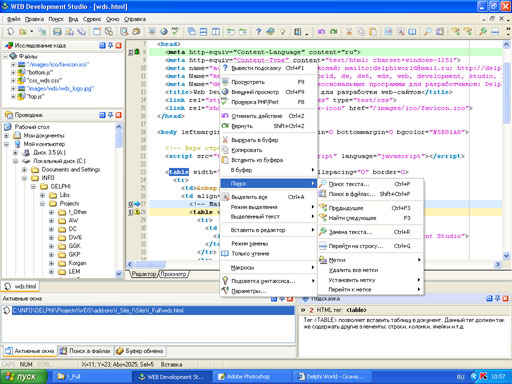Switch to Delphi World taskbar window
This screenshot has height=384, width=512.
[x=333, y=377]
